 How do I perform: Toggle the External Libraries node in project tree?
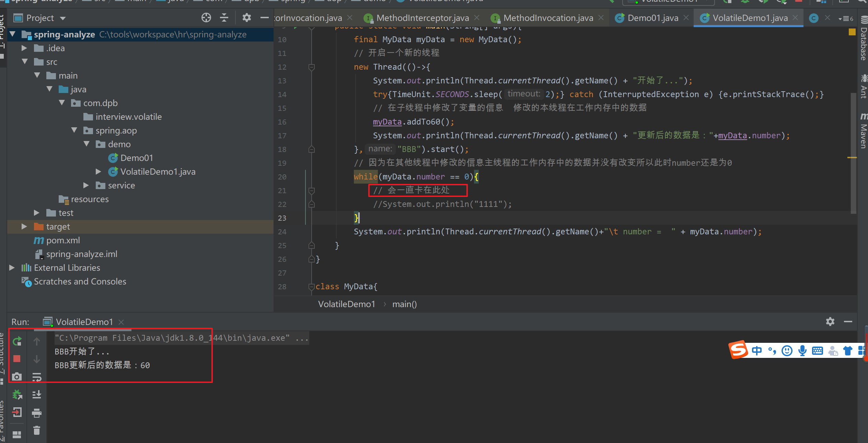tap(12, 267)
